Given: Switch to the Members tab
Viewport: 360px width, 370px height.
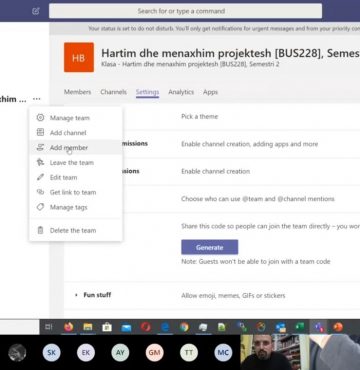Looking at the screenshot, I should tap(77, 92).
